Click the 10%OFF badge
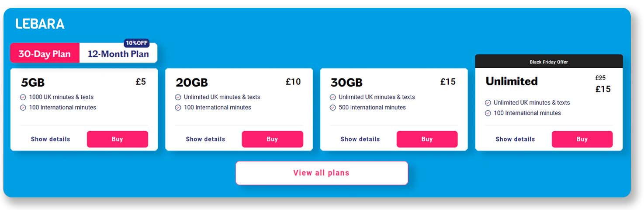The image size is (644, 210). coord(137,43)
